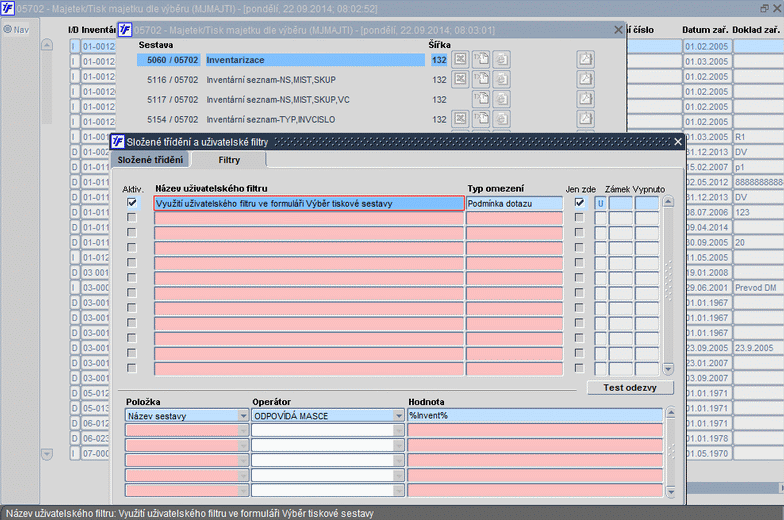Tick Aktiv. checkbox in third filter row
This screenshot has height=520, width=784.
132,232
